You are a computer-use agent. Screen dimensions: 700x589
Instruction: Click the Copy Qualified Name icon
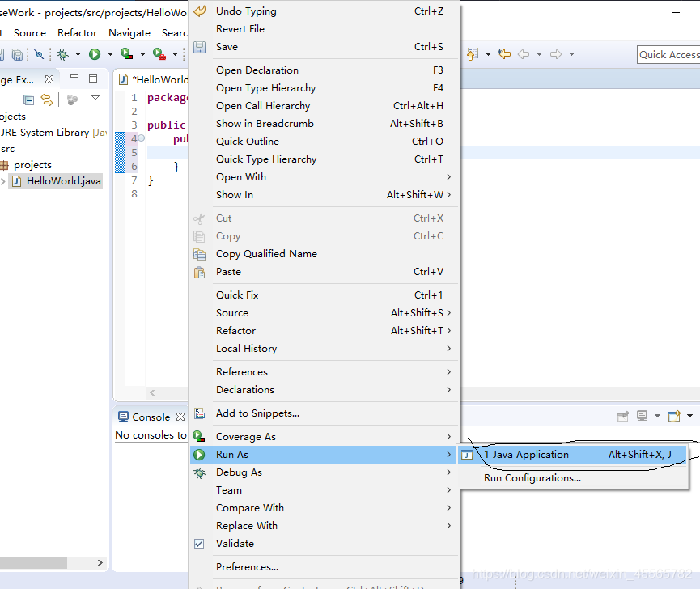[x=199, y=254]
